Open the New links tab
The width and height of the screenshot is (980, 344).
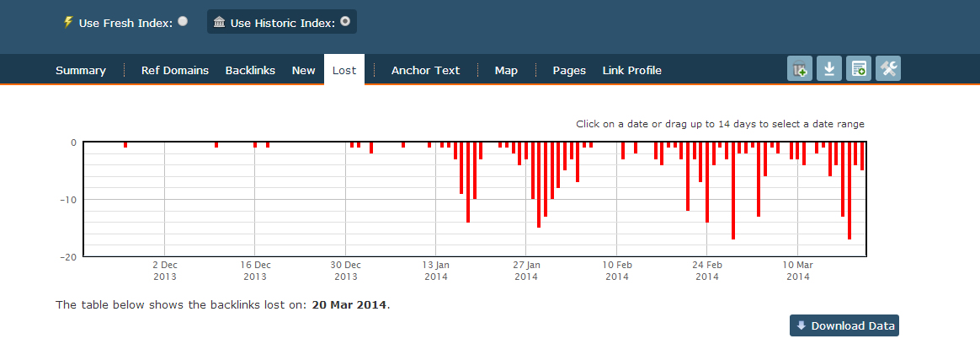click(x=303, y=71)
